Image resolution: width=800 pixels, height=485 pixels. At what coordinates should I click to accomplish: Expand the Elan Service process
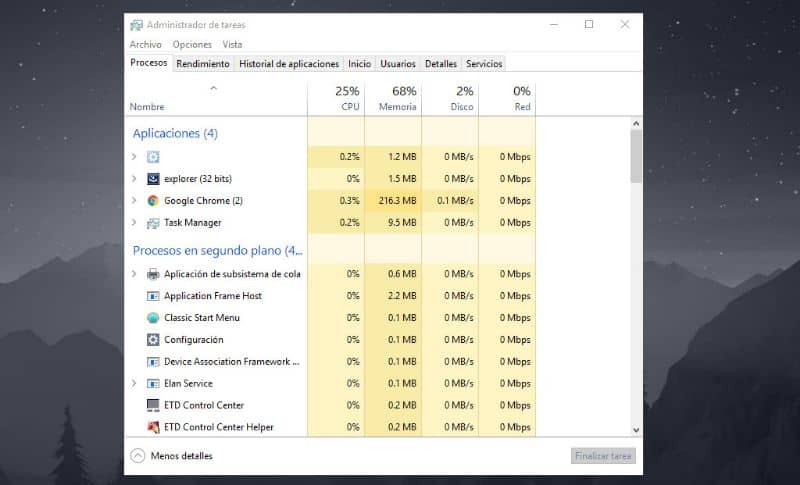[x=134, y=383]
